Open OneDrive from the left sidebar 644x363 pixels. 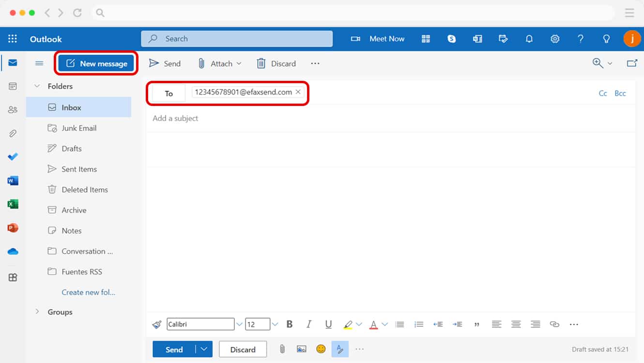coord(12,251)
